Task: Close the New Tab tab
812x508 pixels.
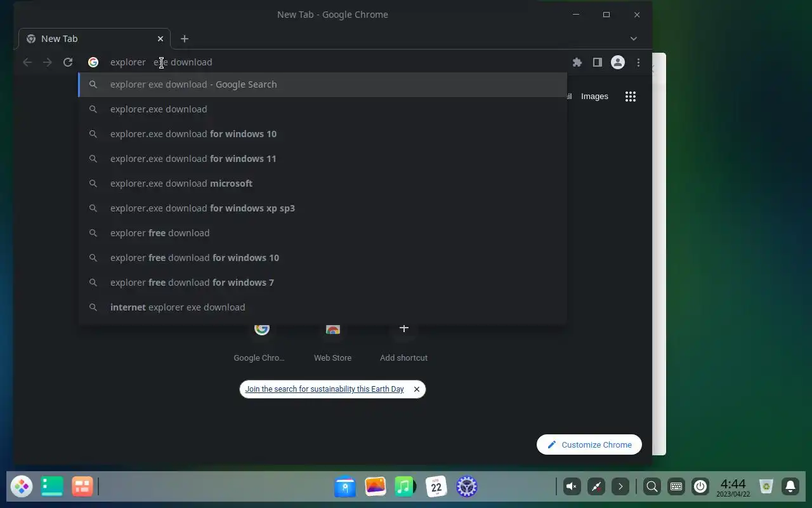Action: point(160,39)
